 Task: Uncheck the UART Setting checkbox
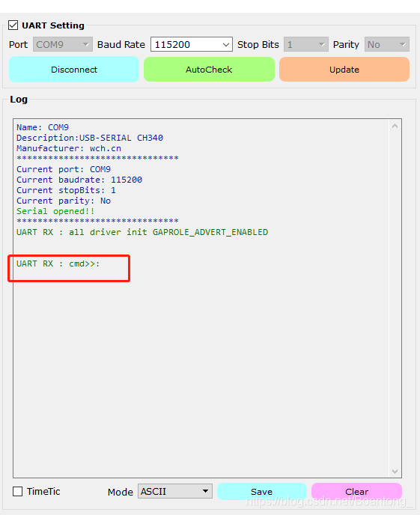point(13,25)
